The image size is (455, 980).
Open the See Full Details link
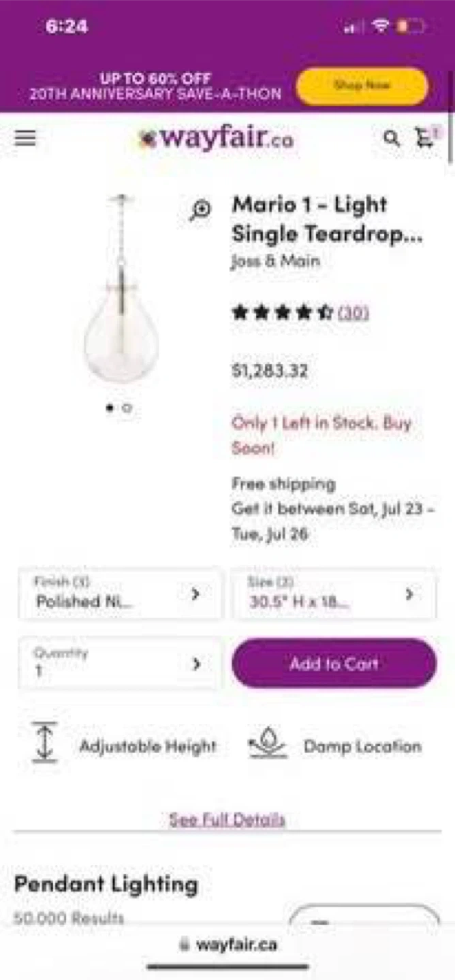click(x=227, y=819)
